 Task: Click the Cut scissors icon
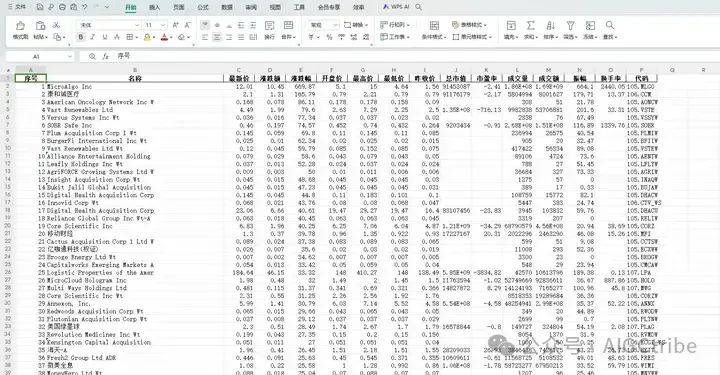(x=56, y=25)
